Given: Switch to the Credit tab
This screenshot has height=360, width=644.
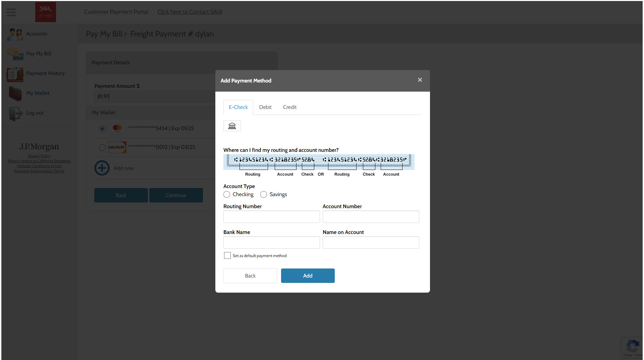Looking at the screenshot, I should 289,107.
